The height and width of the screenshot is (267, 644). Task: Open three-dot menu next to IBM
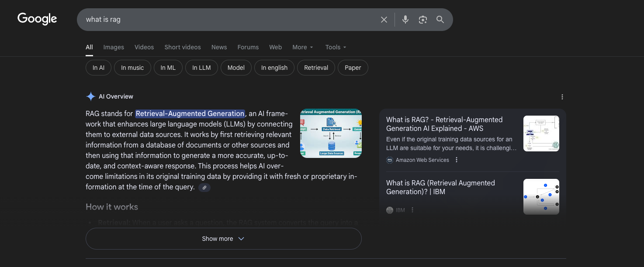412,210
